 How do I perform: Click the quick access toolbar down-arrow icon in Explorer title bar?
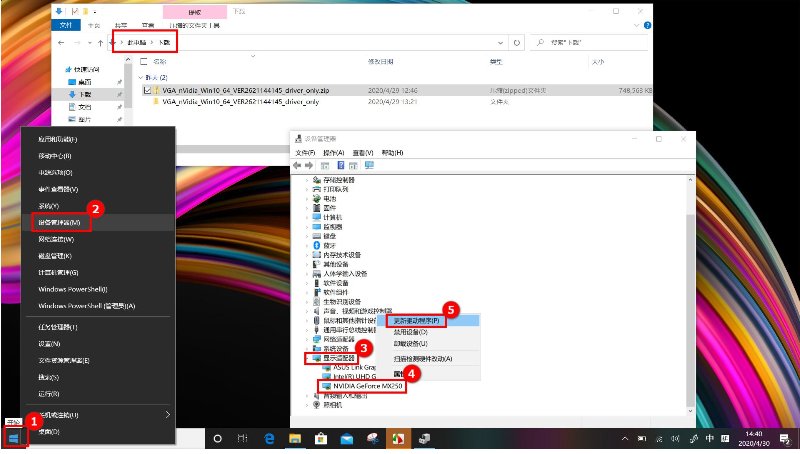point(59,11)
